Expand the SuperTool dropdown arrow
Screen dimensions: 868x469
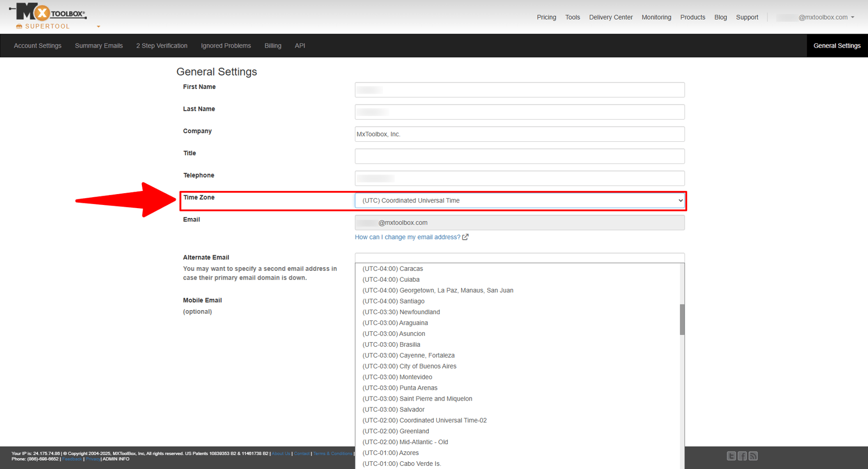click(x=98, y=26)
